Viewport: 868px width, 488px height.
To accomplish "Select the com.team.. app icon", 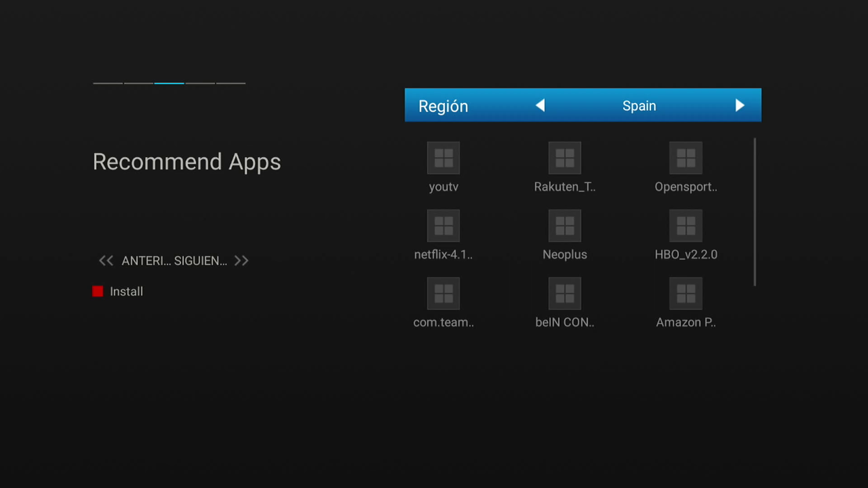I will click(443, 294).
